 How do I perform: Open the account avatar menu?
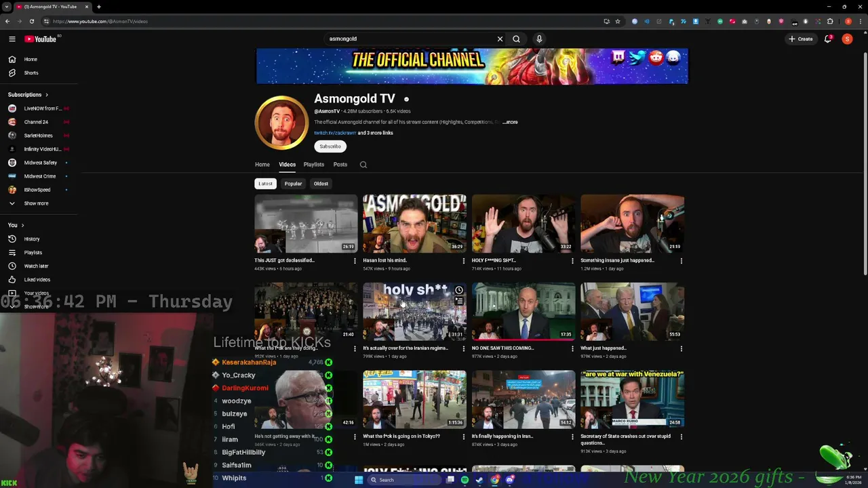tap(847, 39)
